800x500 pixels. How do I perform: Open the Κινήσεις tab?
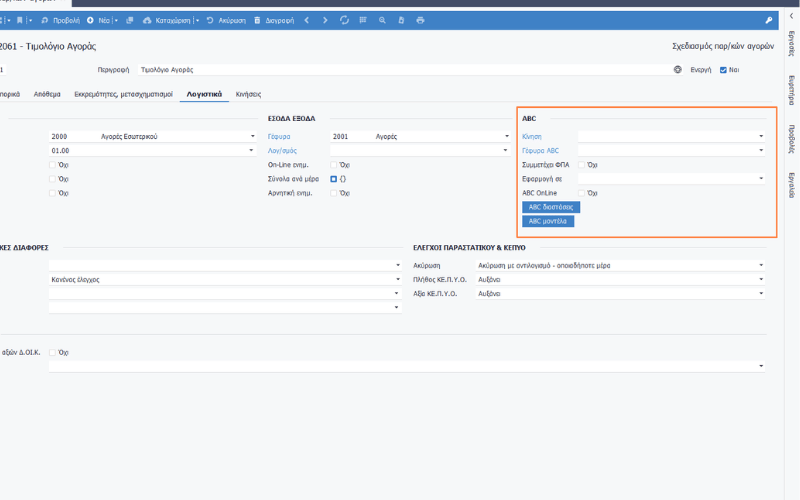[x=248, y=94]
